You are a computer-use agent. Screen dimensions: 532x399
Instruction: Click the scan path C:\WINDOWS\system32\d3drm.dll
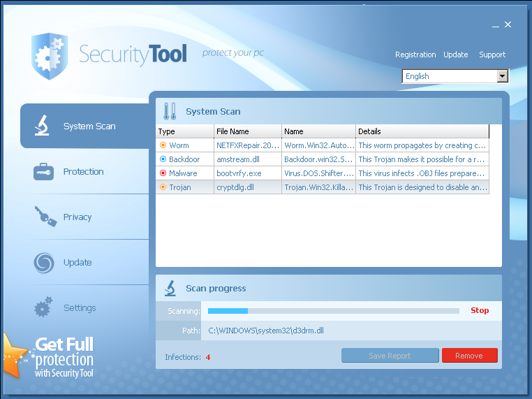point(266,331)
